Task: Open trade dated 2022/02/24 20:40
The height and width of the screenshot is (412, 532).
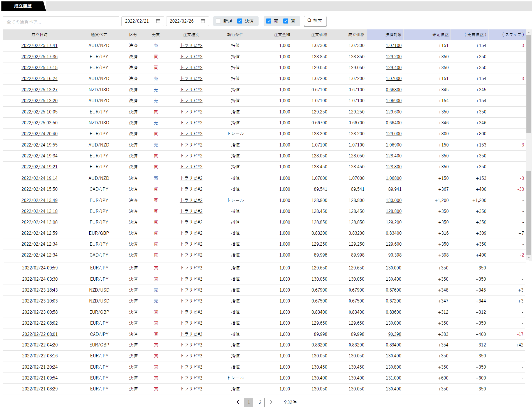Action: tap(40, 134)
